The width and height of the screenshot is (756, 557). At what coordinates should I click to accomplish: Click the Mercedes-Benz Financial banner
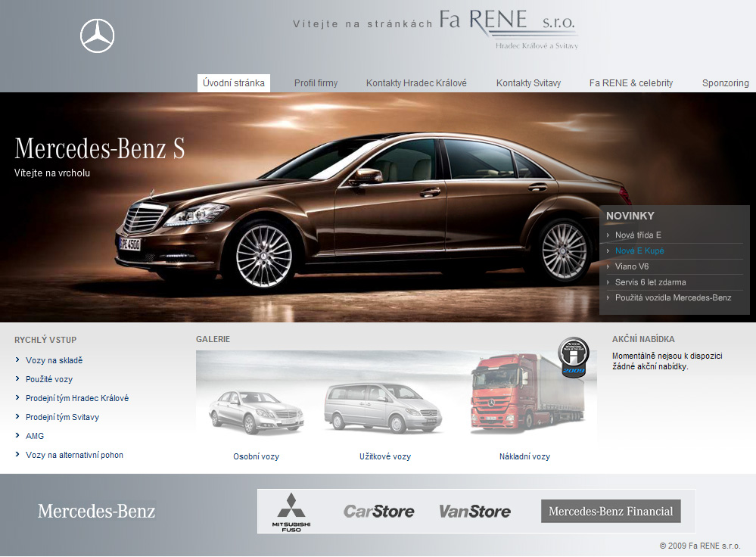click(611, 511)
